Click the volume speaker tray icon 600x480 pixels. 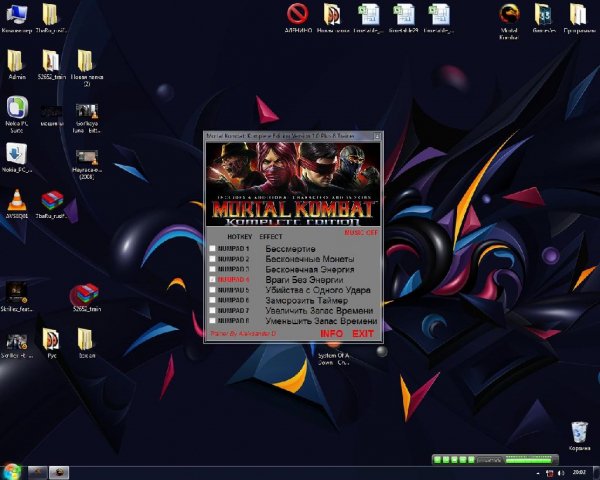pos(561,473)
